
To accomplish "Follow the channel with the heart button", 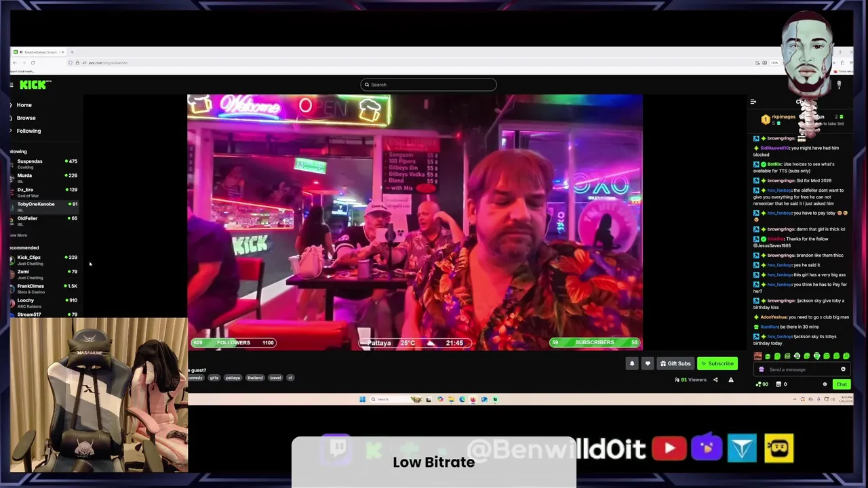I will pos(648,363).
